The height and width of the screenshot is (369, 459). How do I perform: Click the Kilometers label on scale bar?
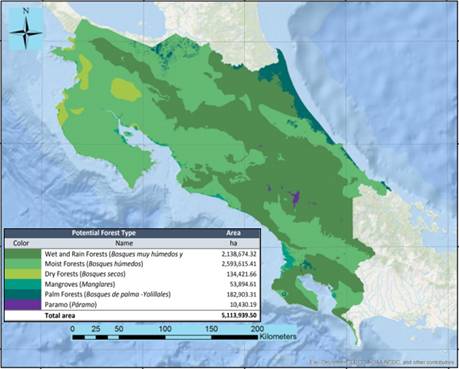[x=278, y=336]
